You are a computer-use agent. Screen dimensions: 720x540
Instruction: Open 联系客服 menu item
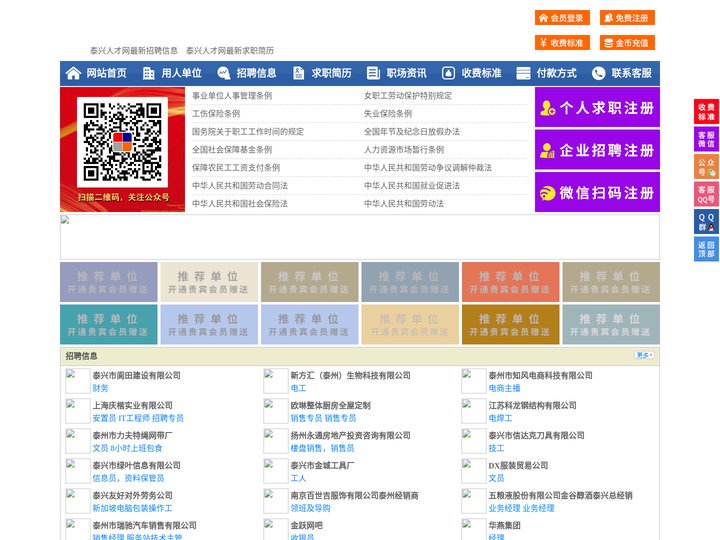(631, 73)
